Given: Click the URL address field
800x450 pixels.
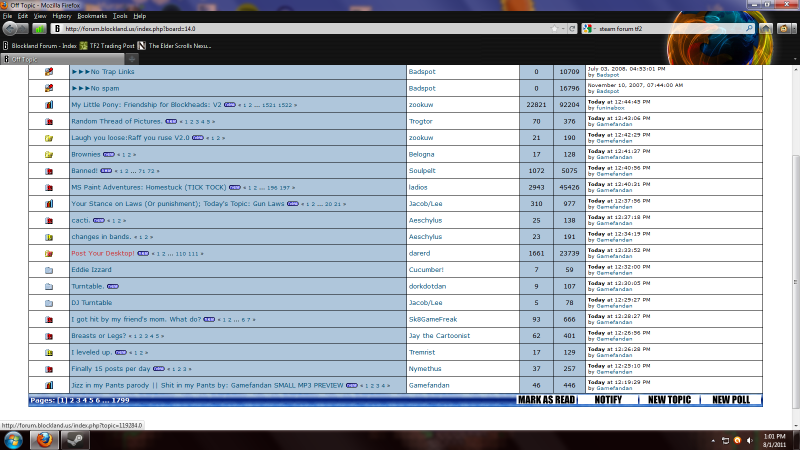Looking at the screenshot, I should tap(300, 29).
